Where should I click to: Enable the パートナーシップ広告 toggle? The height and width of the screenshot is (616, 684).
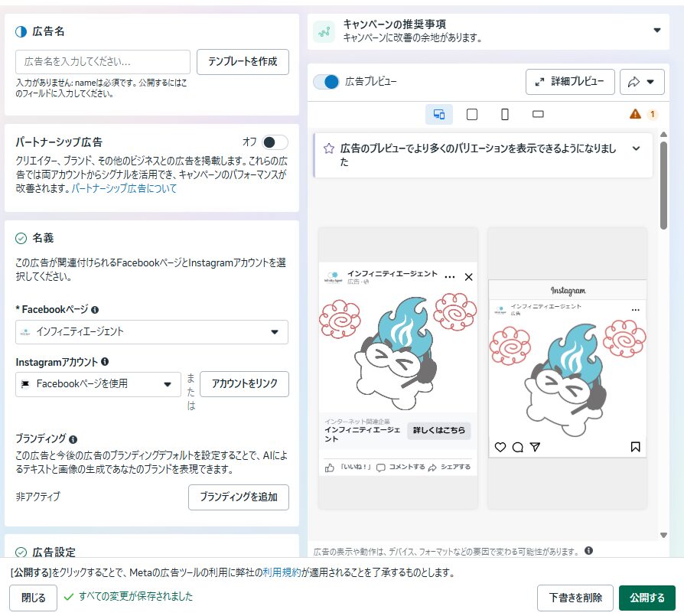pos(274,142)
